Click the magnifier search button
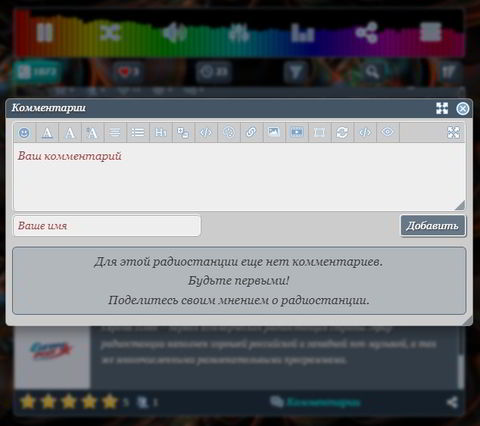The image size is (480, 426). pyautogui.click(x=372, y=72)
